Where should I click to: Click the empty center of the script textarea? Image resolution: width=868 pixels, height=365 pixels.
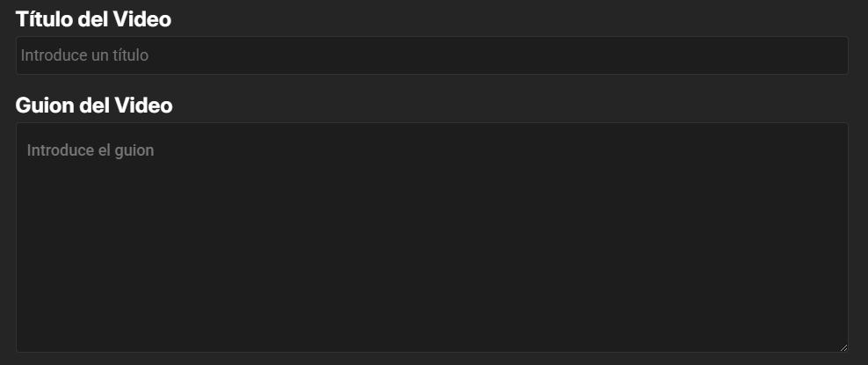[431, 237]
